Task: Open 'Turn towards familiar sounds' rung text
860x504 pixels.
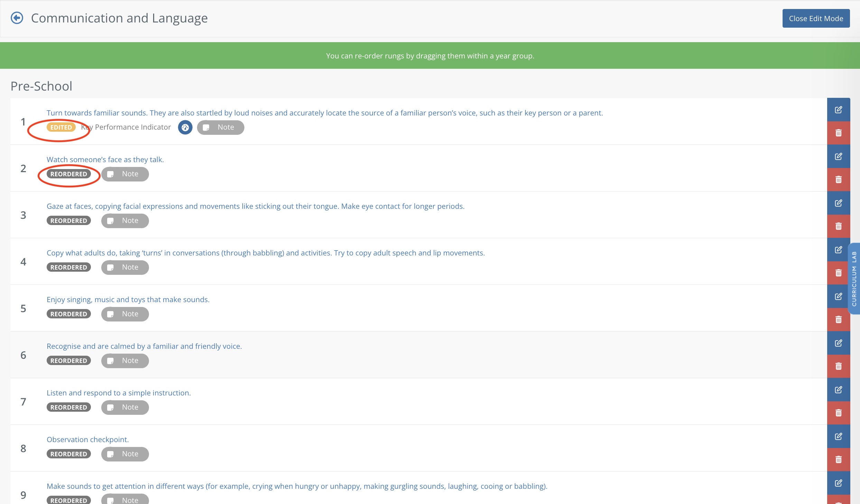Action: [x=325, y=113]
